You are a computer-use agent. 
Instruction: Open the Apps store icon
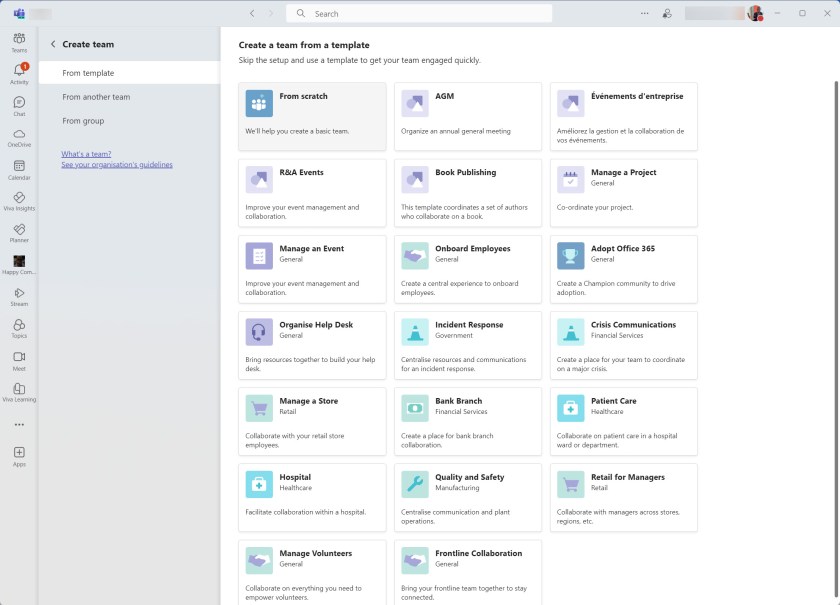click(x=19, y=457)
